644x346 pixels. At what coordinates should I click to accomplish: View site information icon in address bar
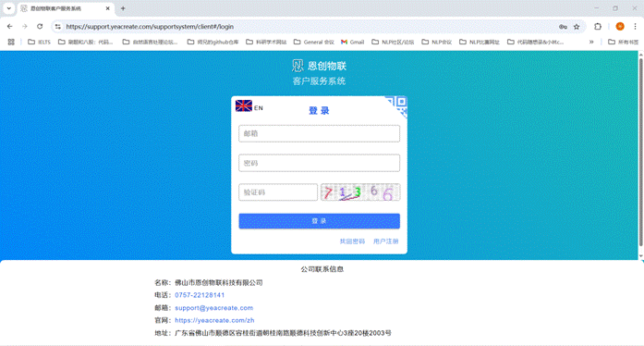coord(58,26)
